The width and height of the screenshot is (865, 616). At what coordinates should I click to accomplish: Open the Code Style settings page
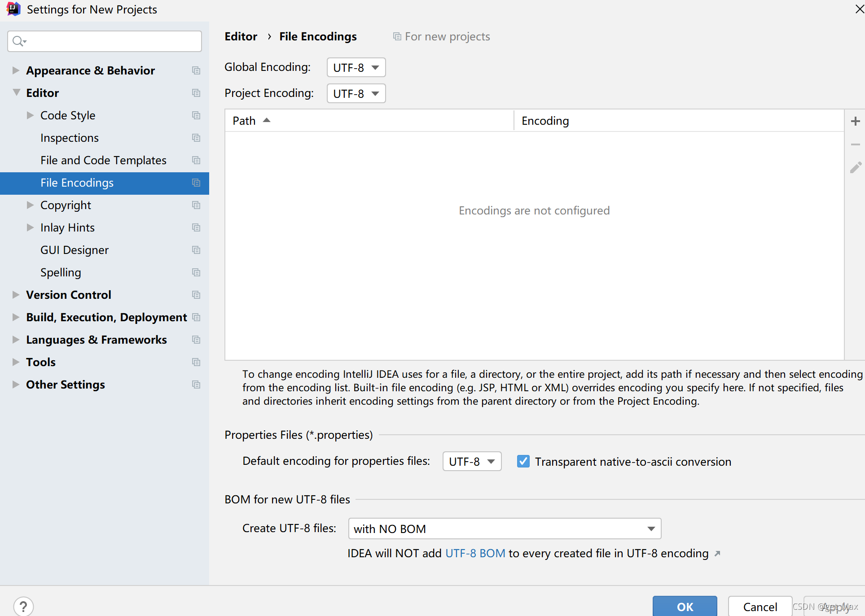pos(68,115)
